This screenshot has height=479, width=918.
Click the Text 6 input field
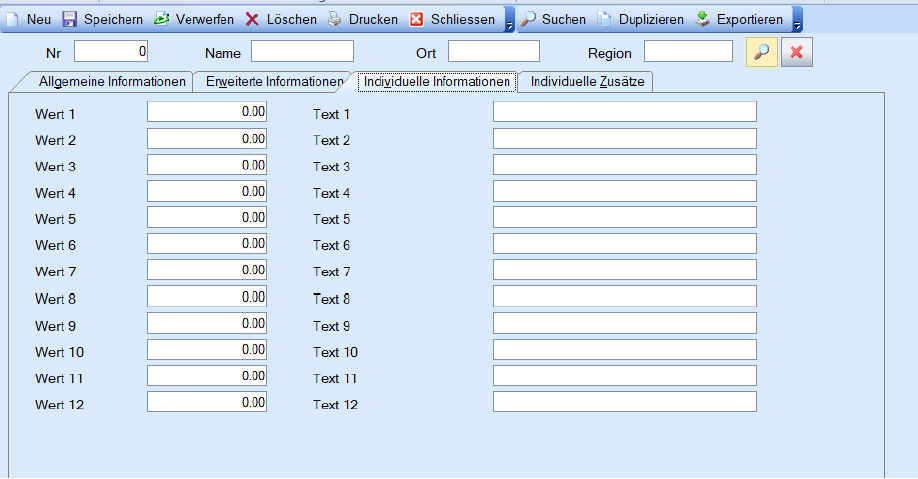625,244
